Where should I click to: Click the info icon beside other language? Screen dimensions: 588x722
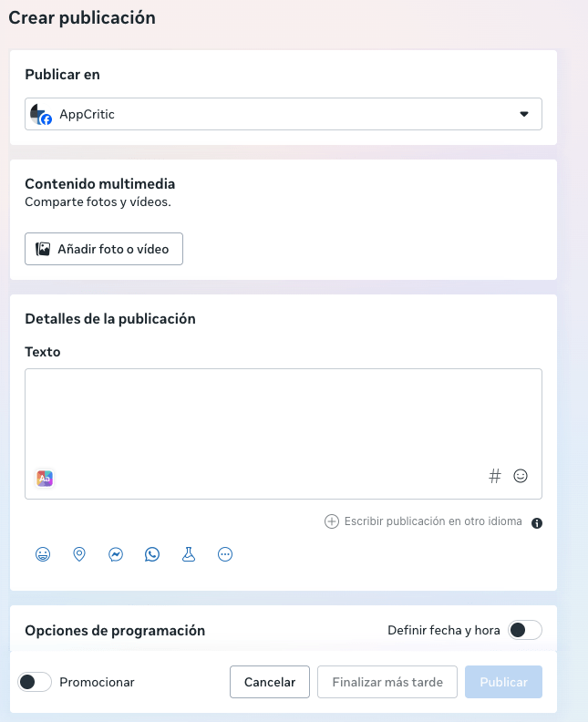[x=537, y=523]
